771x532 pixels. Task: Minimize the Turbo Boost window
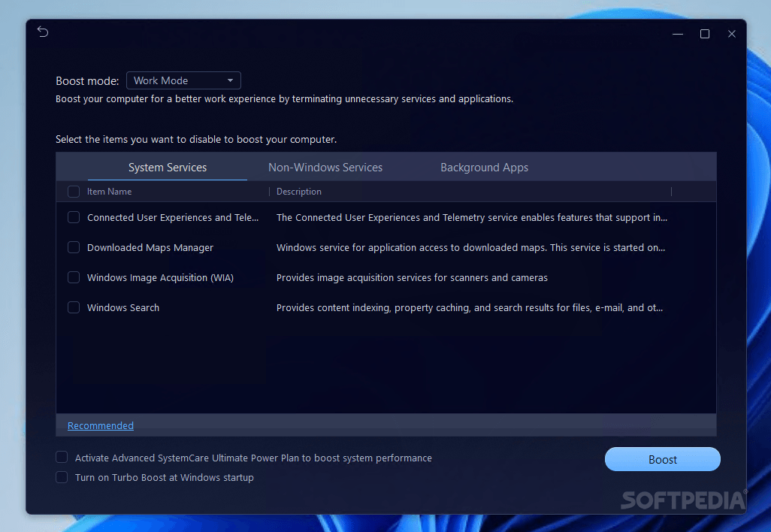[678, 34]
